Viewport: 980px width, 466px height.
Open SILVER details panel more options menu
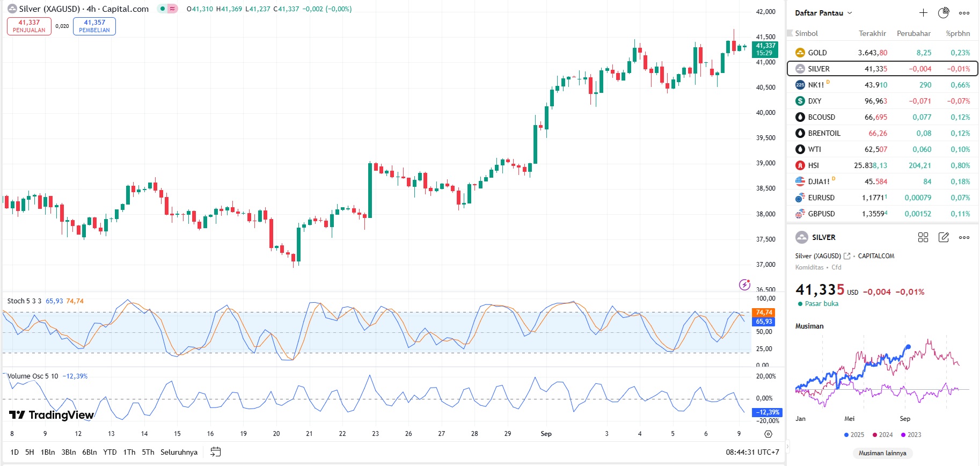[964, 237]
